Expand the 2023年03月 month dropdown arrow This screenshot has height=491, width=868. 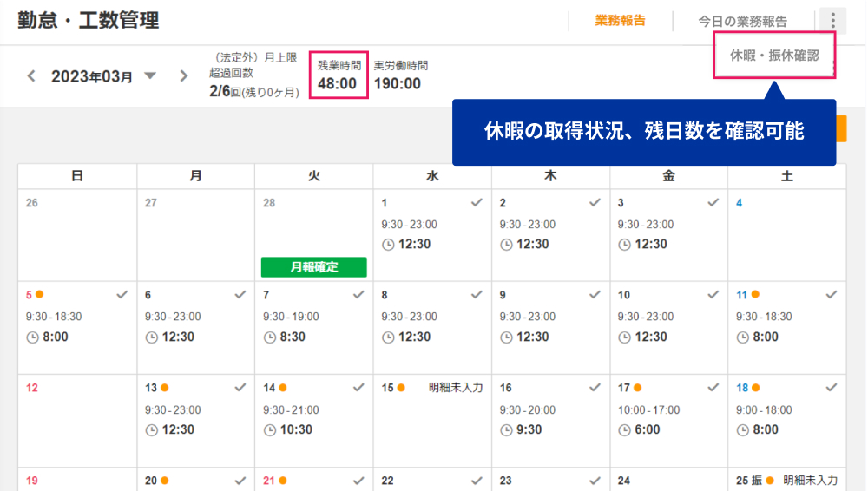coord(150,75)
